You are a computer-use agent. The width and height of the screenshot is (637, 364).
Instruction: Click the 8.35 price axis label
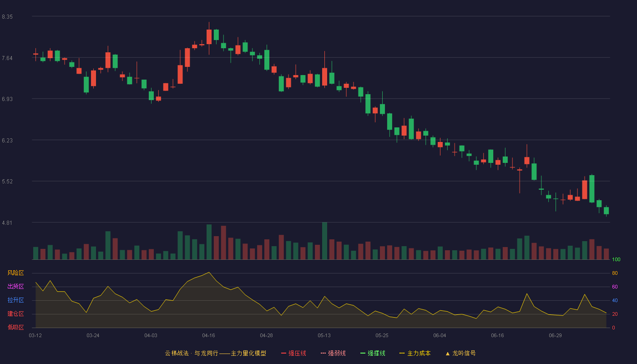(7, 17)
